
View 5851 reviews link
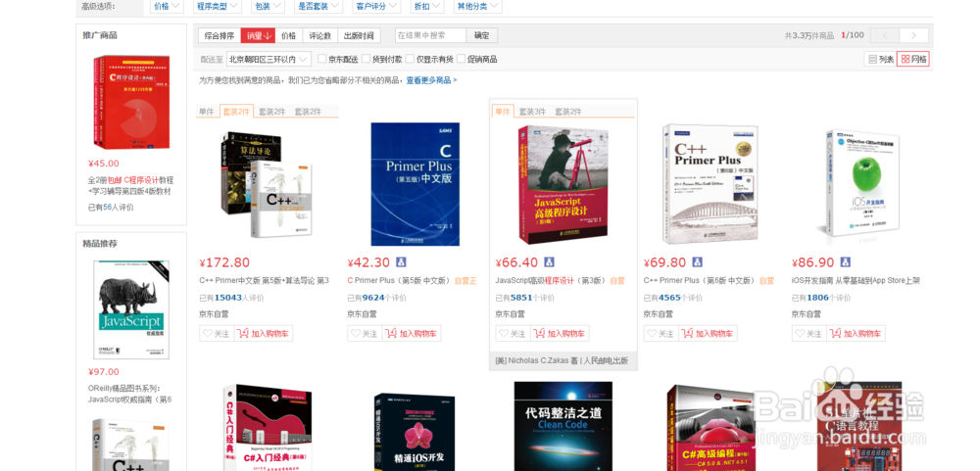tap(521, 298)
